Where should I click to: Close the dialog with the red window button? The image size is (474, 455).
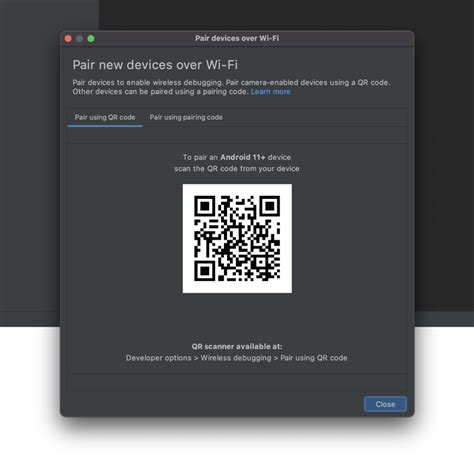click(68, 39)
